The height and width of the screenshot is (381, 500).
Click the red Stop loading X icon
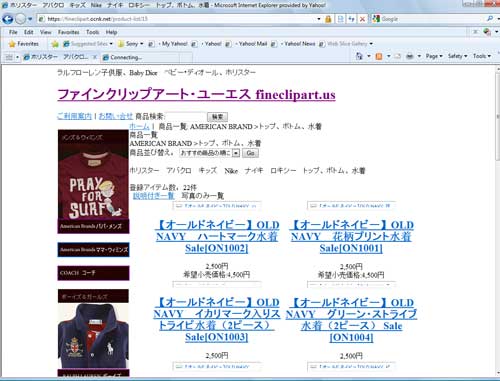point(362,19)
